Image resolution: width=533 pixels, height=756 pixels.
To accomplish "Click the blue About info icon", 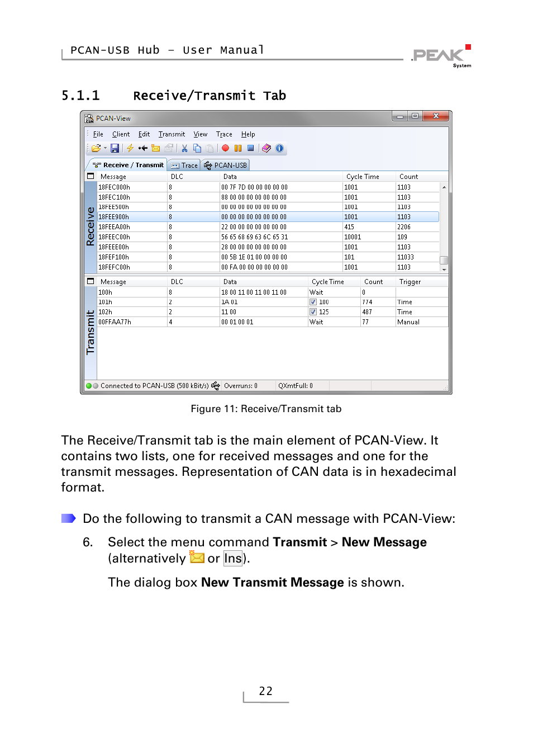I will coord(279,149).
